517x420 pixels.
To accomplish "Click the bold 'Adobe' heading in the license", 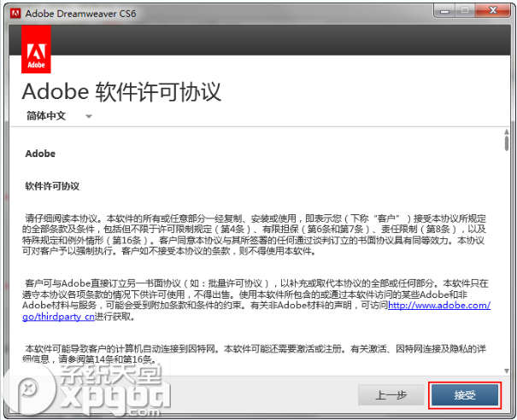I will pos(40,154).
